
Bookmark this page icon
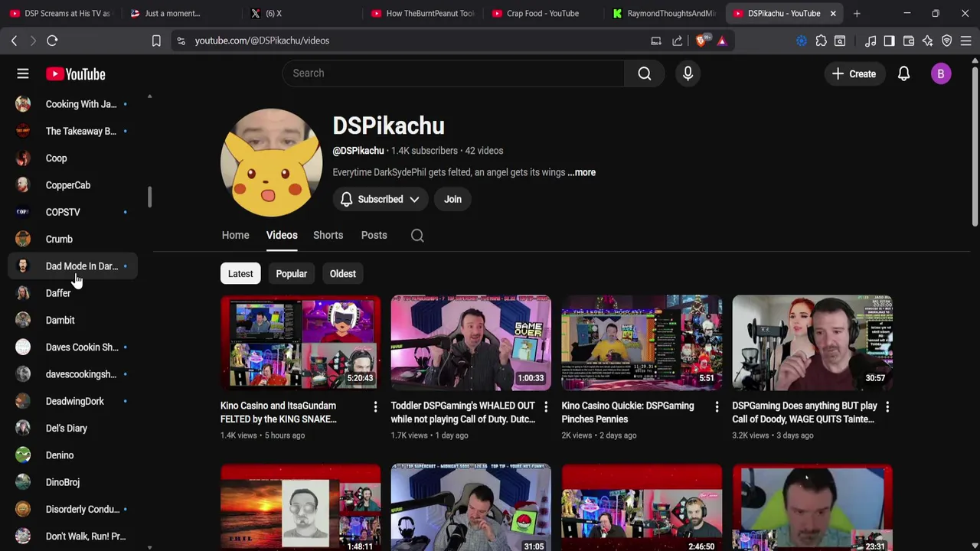pyautogui.click(x=156, y=41)
